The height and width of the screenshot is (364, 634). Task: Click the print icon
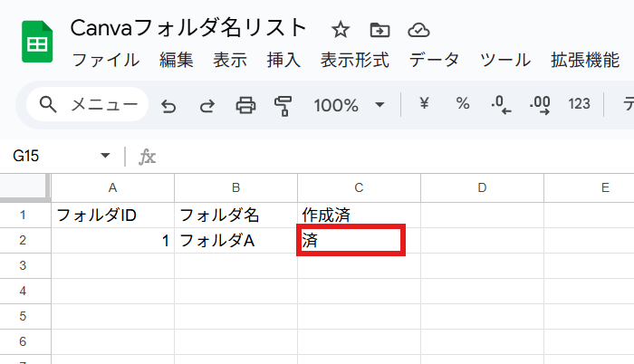(245, 106)
